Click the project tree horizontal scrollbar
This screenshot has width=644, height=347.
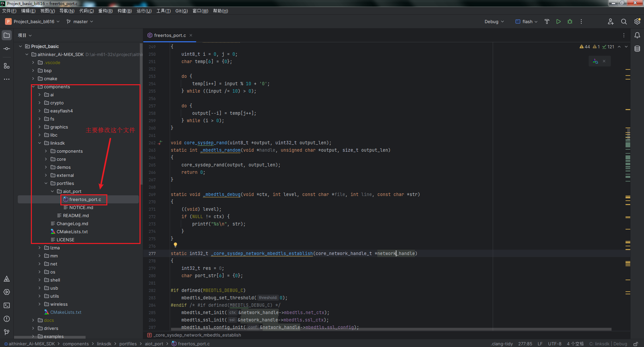pyautogui.click(x=50, y=337)
